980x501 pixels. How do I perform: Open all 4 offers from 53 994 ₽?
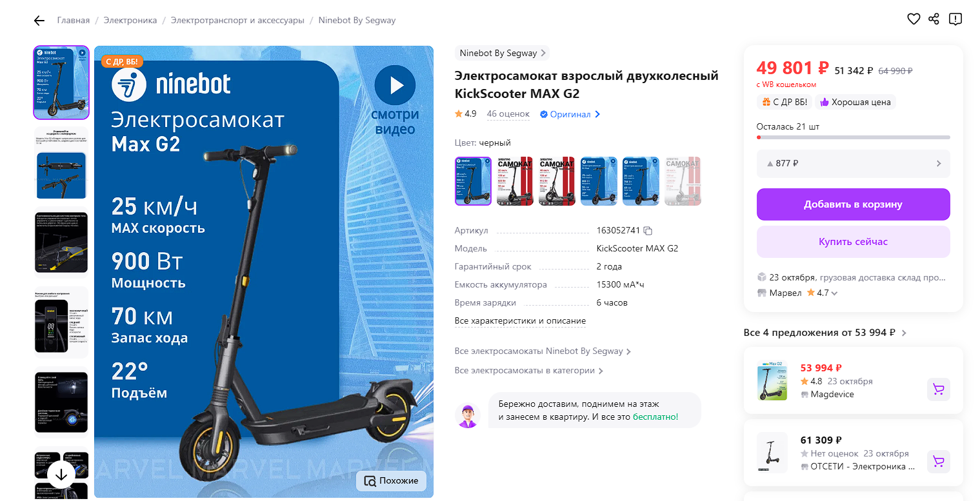click(x=825, y=333)
